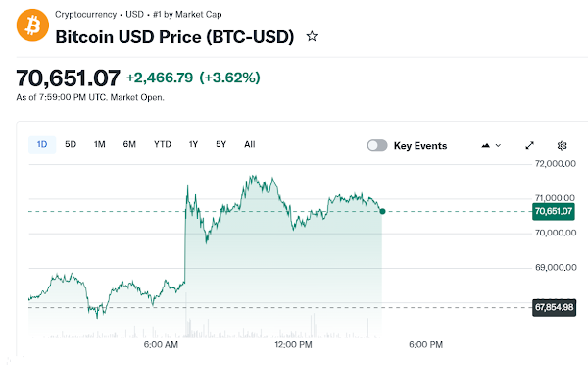The image size is (588, 365).
Task: Select the 6M chart range
Action: point(129,144)
